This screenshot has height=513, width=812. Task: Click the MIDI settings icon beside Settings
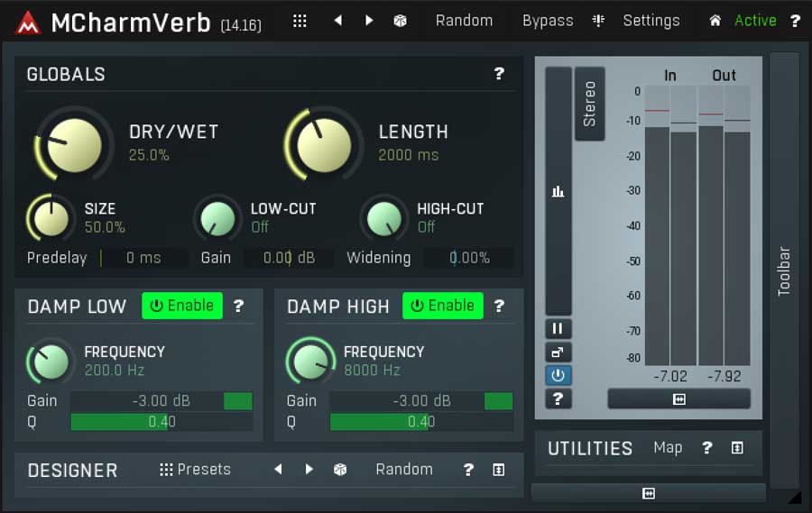598,21
